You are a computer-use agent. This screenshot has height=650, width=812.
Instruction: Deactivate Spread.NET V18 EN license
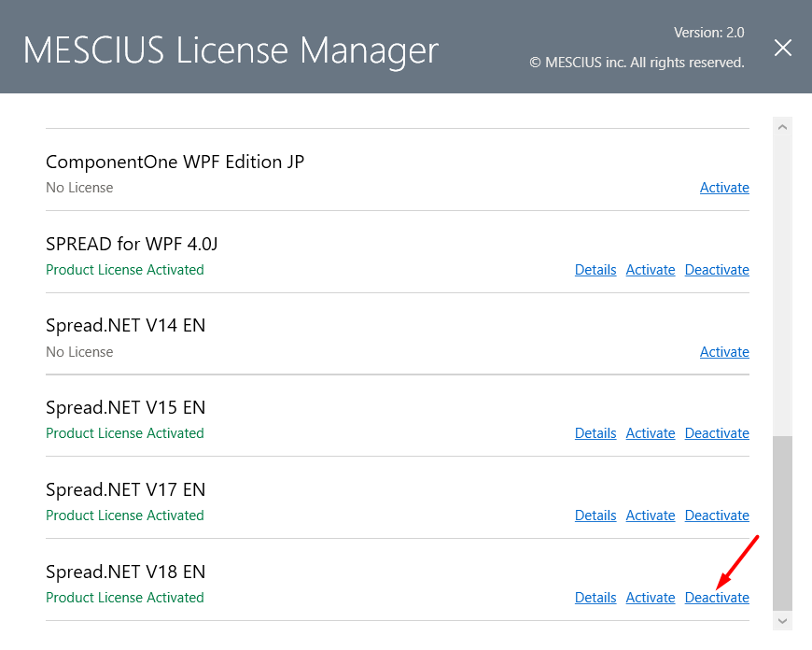click(x=717, y=598)
